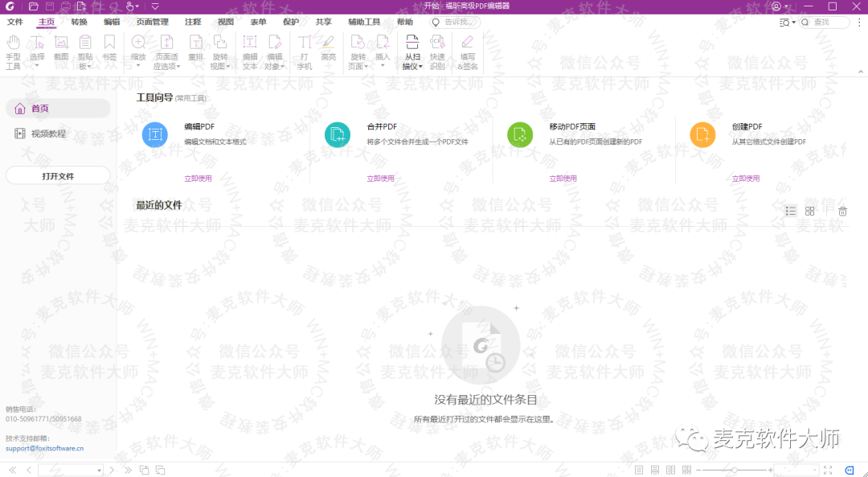Run Quick OCR recognition (快速识别)
The image size is (868, 477).
tap(437, 52)
